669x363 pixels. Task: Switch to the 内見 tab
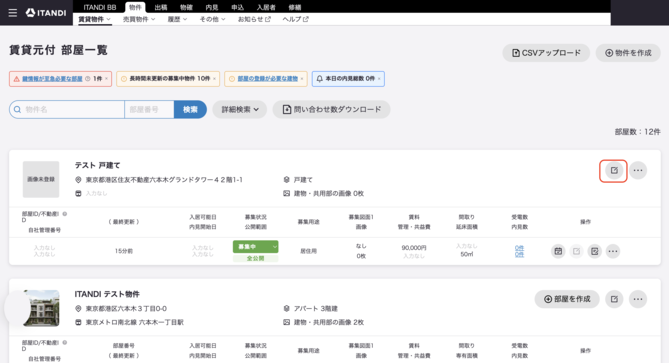pos(212,7)
